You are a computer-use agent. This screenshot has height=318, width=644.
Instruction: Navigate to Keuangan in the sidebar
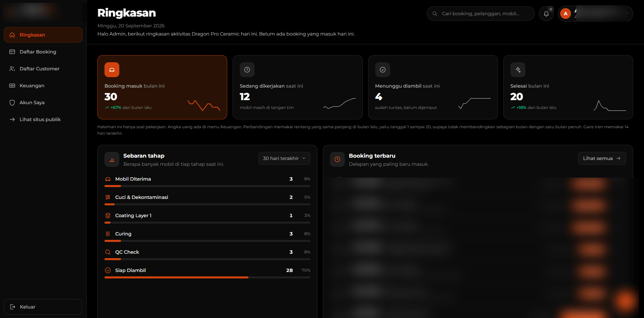coord(43,86)
